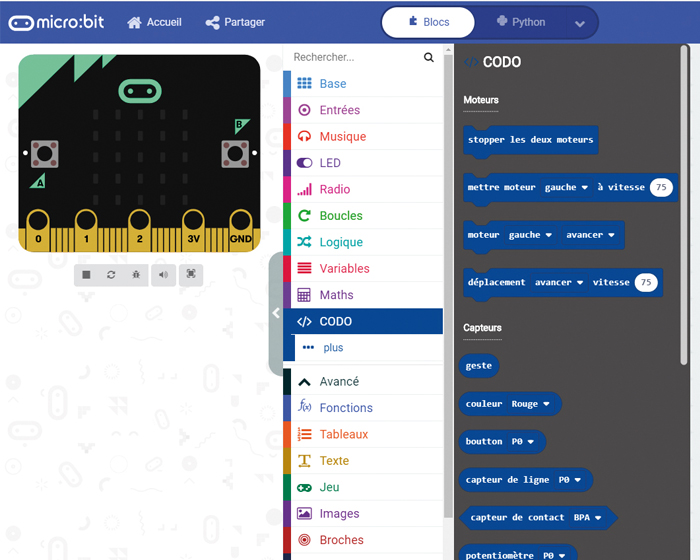Switch editor to Python mode

[521, 22]
